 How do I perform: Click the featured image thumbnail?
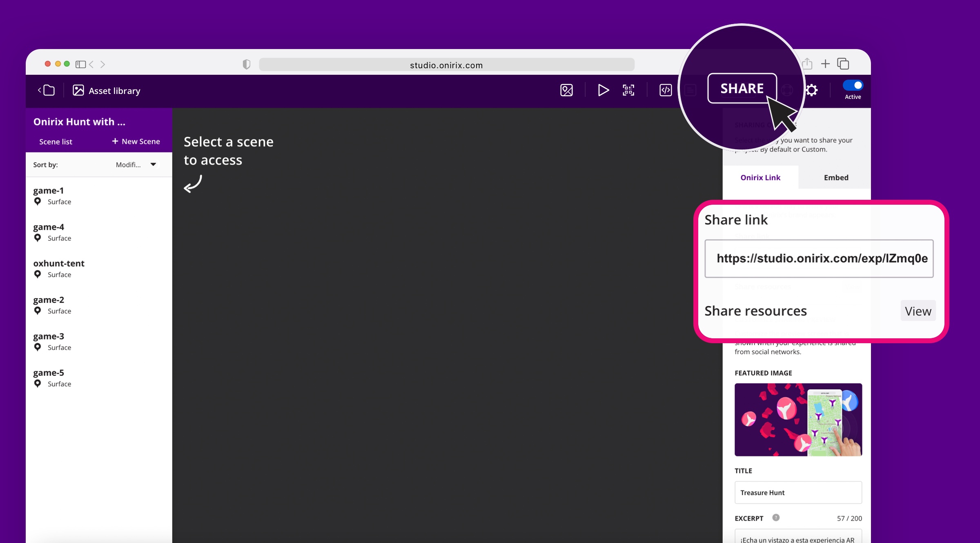point(798,420)
